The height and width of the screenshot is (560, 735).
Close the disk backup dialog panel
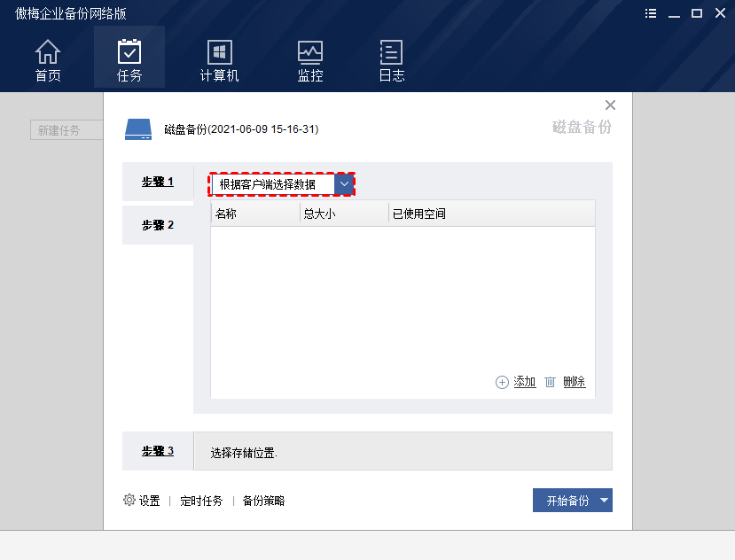point(610,105)
